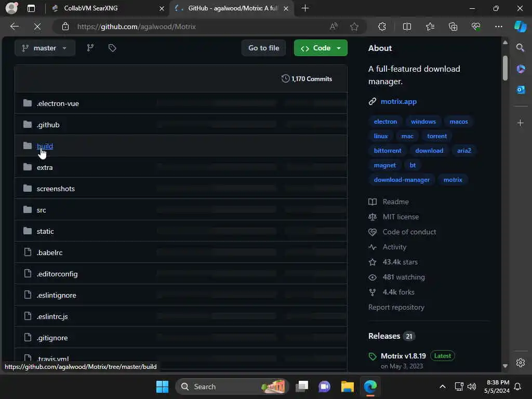The image size is (532, 399).
Task: Open the Windows Start menu
Action: [x=162, y=387]
